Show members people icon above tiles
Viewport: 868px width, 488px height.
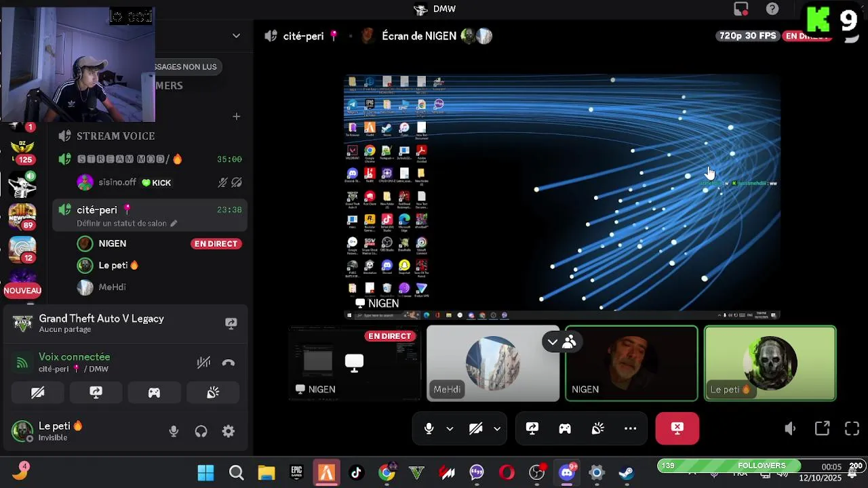click(569, 342)
